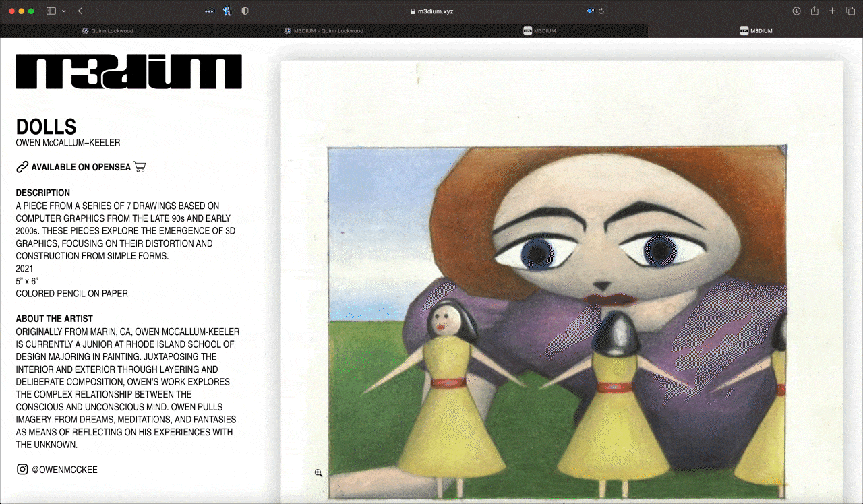Viewport: 863px width, 504px height.
Task: Open the sidebar tab group dropdown arrow
Action: click(x=64, y=11)
